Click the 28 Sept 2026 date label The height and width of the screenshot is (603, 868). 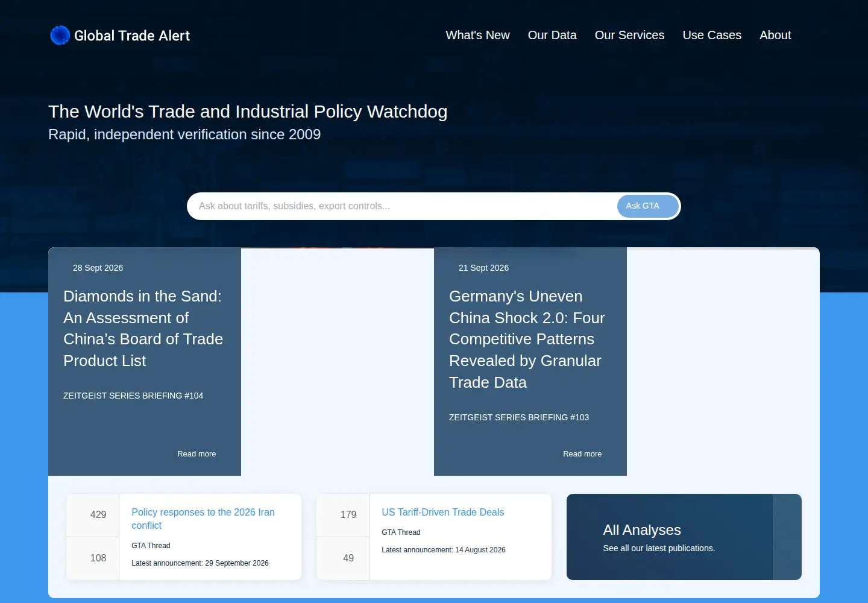point(98,268)
